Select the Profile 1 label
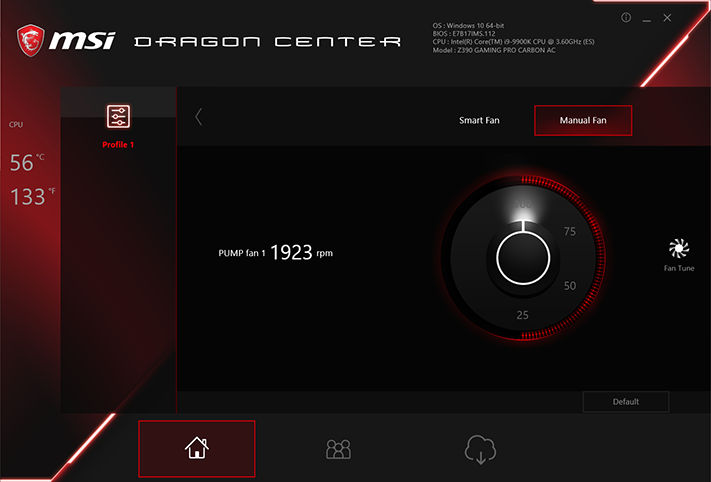Image resolution: width=711 pixels, height=482 pixels. [x=118, y=145]
